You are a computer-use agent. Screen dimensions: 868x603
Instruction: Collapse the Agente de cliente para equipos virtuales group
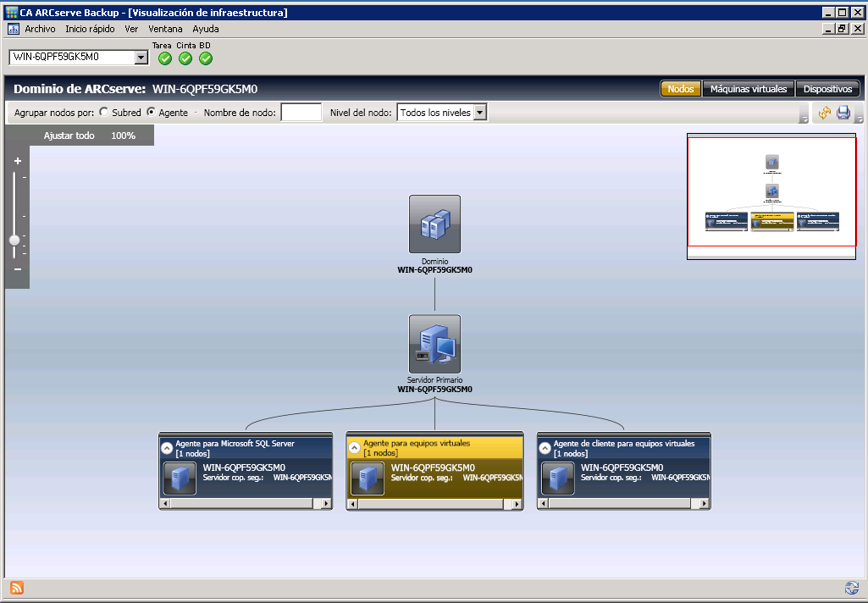pos(545,448)
